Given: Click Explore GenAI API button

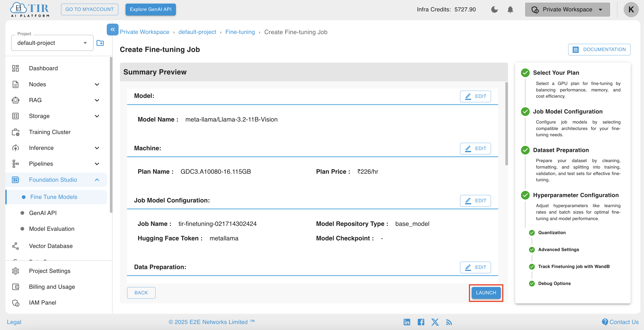Looking at the screenshot, I should [151, 10].
